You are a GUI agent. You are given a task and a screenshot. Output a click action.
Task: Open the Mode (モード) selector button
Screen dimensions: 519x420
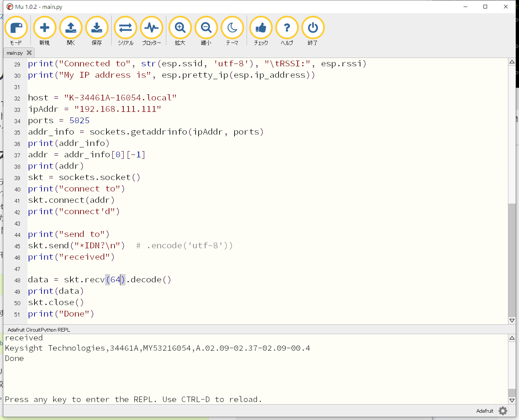16,31
